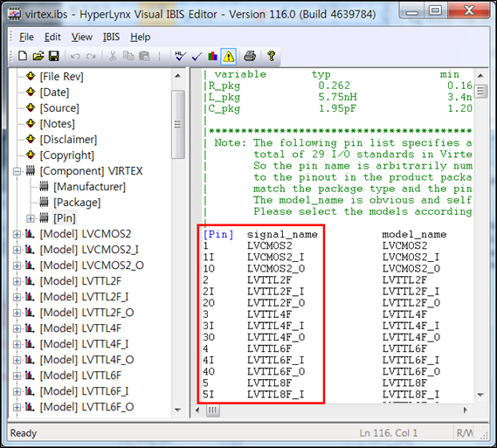Open the File menu
The width and height of the screenshot is (497, 448).
tap(26, 37)
